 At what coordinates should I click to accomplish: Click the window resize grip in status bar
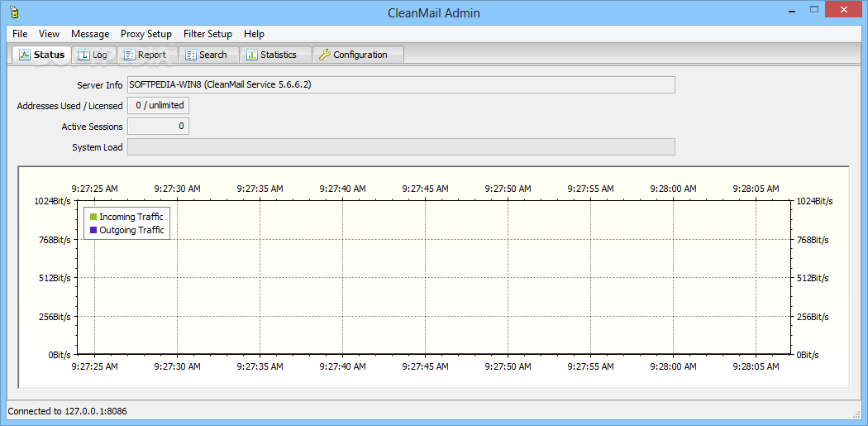coord(857,414)
